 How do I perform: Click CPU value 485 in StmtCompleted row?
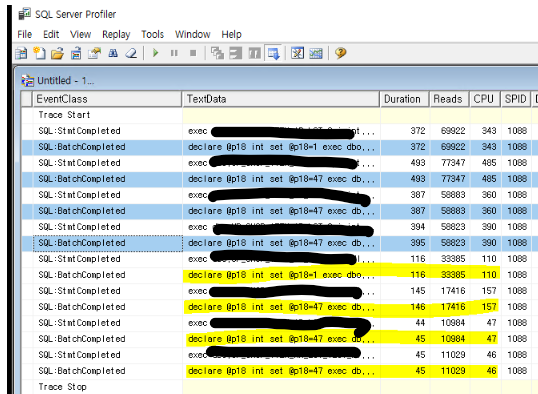[489, 163]
